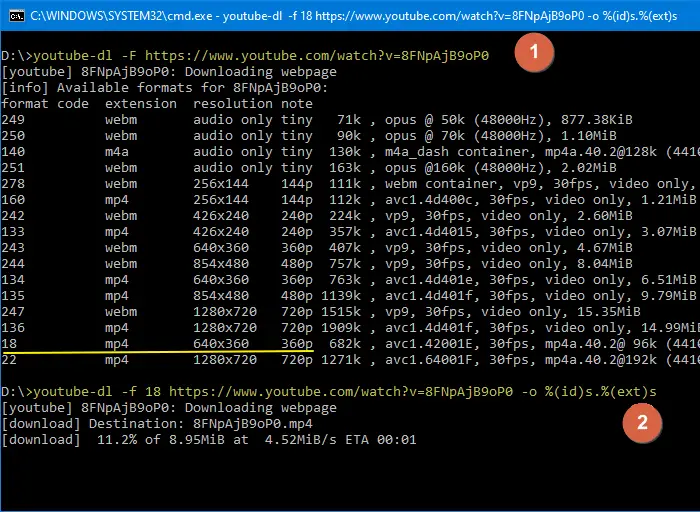Click '-o %(id)s.%(ext)s' output option text
700x512 pixels.
[x=589, y=392]
